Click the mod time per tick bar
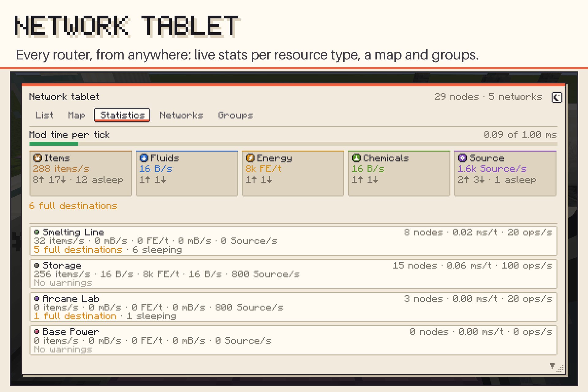Screen dimensions: 588x392 293,144
